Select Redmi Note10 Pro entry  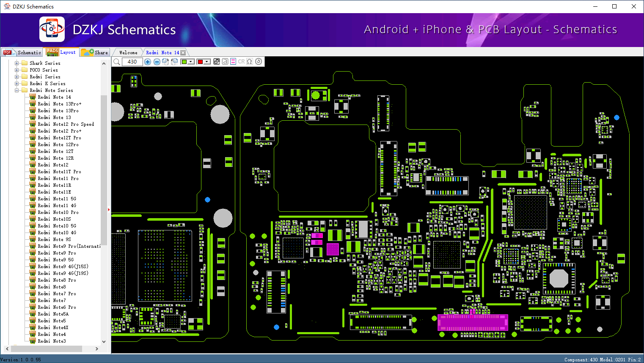(58, 212)
